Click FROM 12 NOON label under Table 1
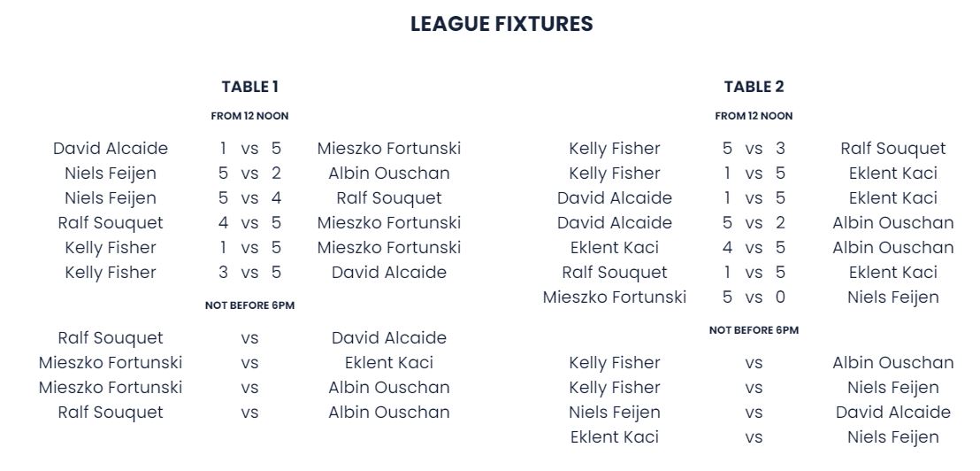This screenshot has width=980, height=471. pyautogui.click(x=249, y=116)
